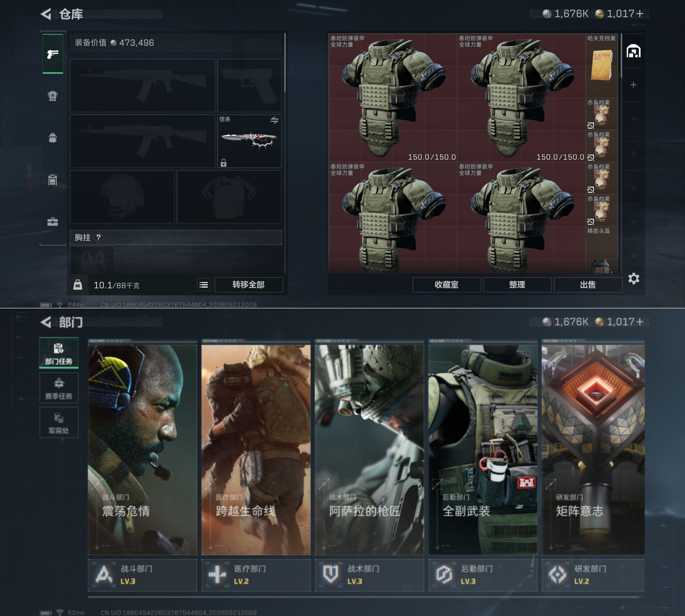Screen dimensions: 685x616
Task: Click the empty body armor slot
Action: [229, 197]
